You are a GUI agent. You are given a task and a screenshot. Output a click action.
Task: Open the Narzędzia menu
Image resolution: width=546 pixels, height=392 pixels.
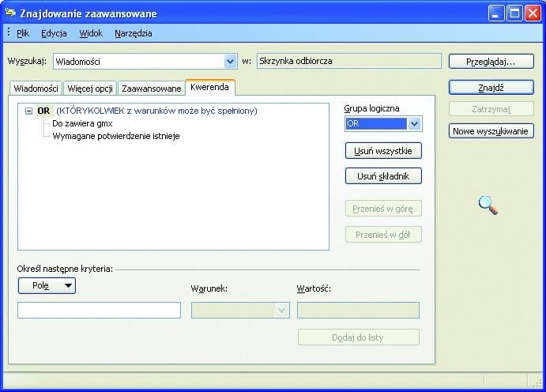coord(133,33)
